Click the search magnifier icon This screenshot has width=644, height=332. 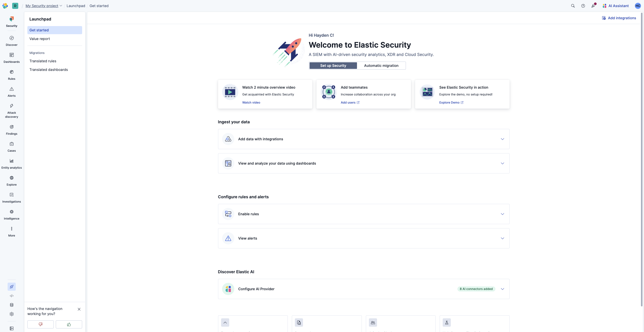click(573, 6)
